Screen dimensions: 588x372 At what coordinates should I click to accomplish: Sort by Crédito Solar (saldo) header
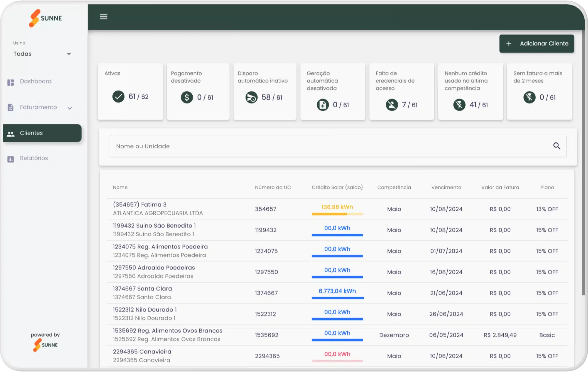(337, 187)
